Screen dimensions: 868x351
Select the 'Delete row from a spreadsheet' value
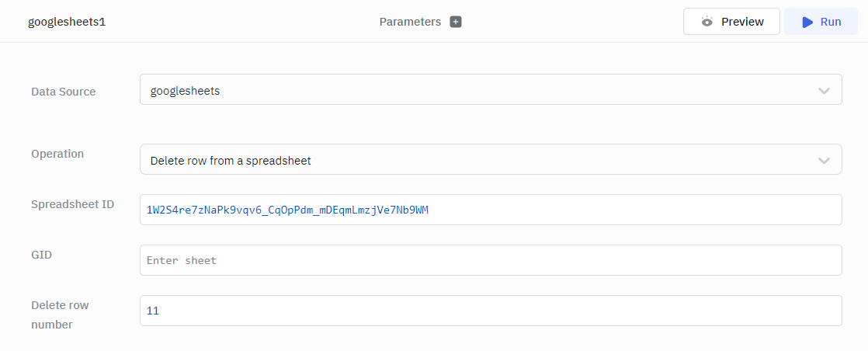point(231,161)
